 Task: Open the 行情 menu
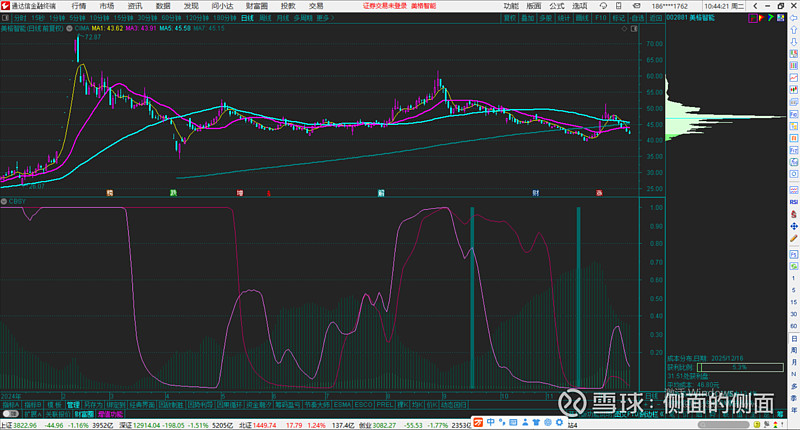tap(79, 6)
